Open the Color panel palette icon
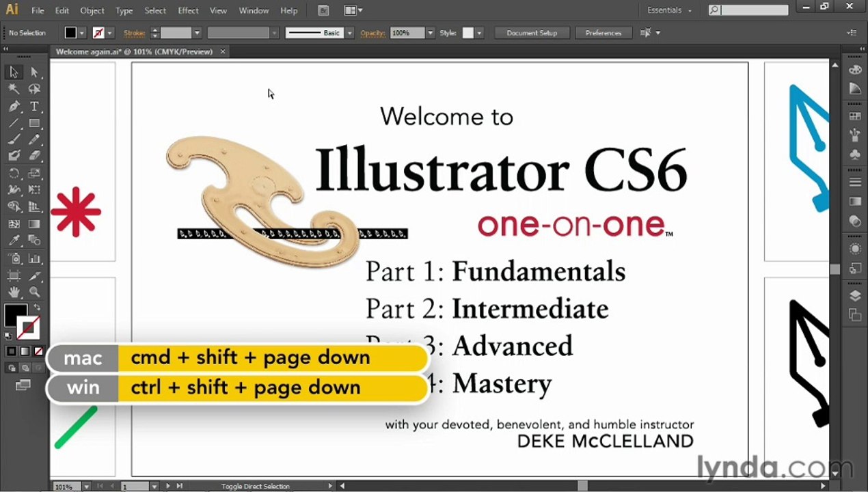This screenshot has height=492, width=868. point(855,70)
